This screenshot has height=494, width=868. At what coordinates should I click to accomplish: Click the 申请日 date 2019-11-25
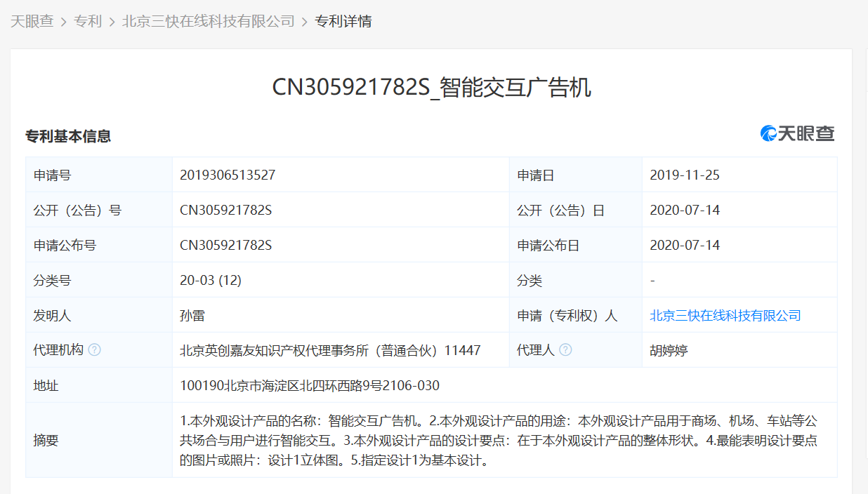683,174
